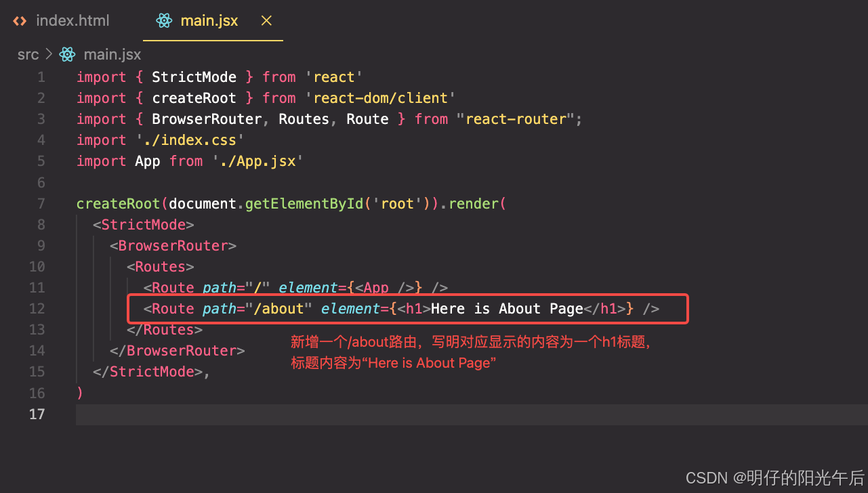Click line number 7 in the gutter
The height and width of the screenshot is (493, 868).
41,204
